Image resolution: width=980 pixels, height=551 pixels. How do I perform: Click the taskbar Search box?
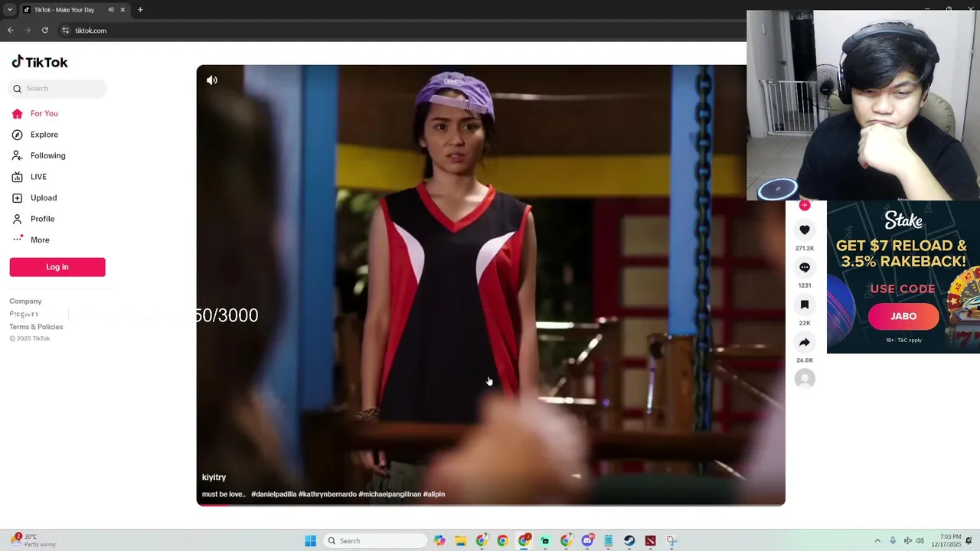click(375, 541)
